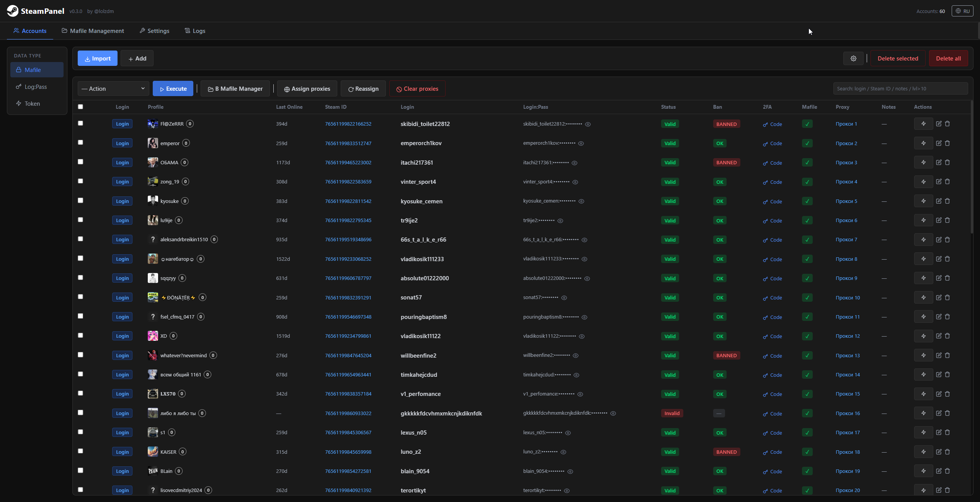
Task: Edit the vladikosik111233 account row
Action: click(939, 259)
